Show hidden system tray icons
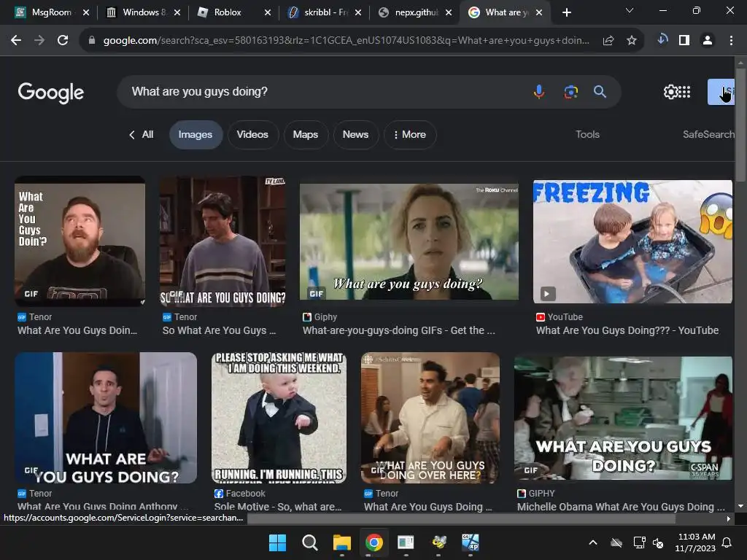The height and width of the screenshot is (560, 747). [x=593, y=542]
